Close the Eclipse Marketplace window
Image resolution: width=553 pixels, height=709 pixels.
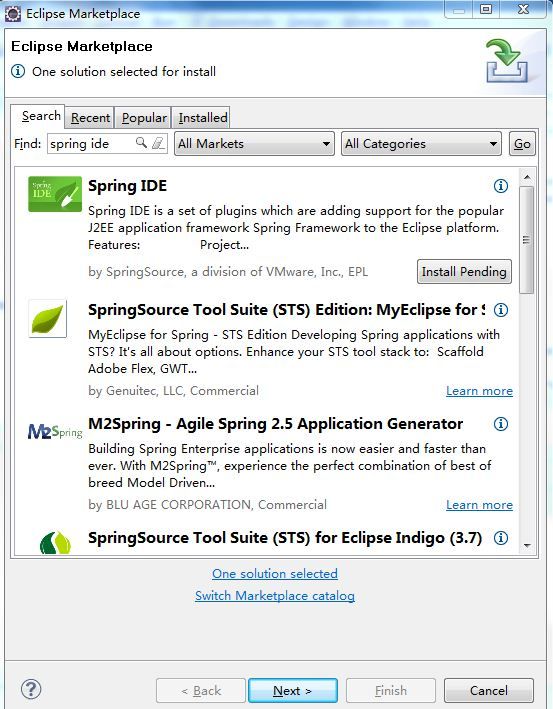(524, 9)
